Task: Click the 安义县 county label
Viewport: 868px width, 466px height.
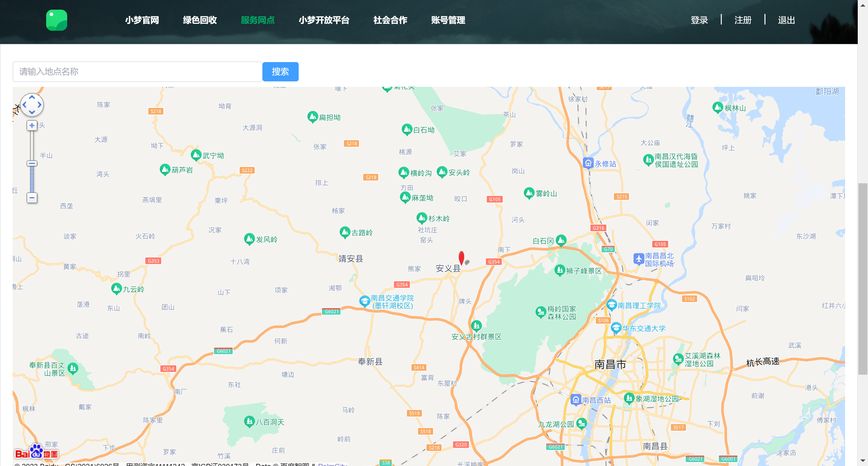Action: 448,268
